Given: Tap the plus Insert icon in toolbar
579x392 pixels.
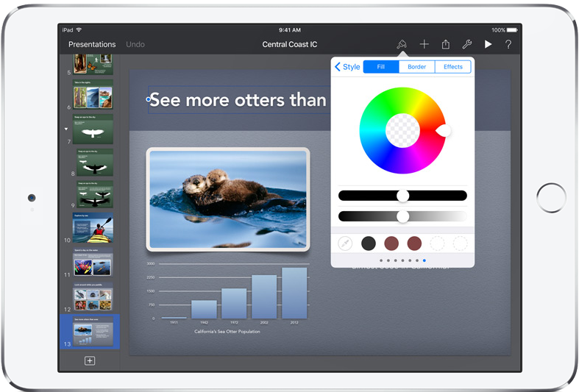Looking at the screenshot, I should 425,44.
